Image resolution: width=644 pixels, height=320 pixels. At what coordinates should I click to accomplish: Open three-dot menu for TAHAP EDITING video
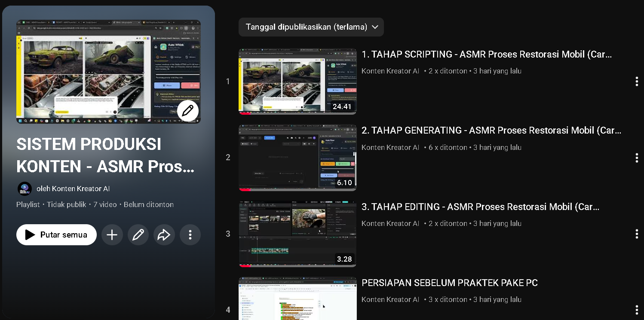pyautogui.click(x=636, y=234)
